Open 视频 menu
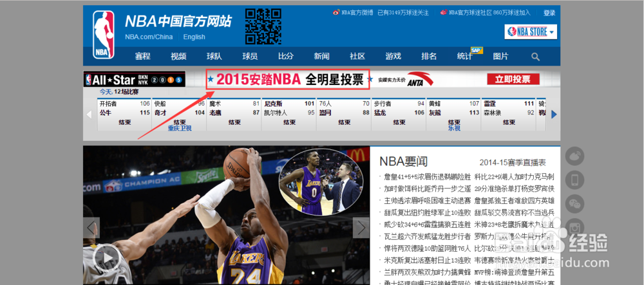The width and height of the screenshot is (644, 285). (x=178, y=56)
